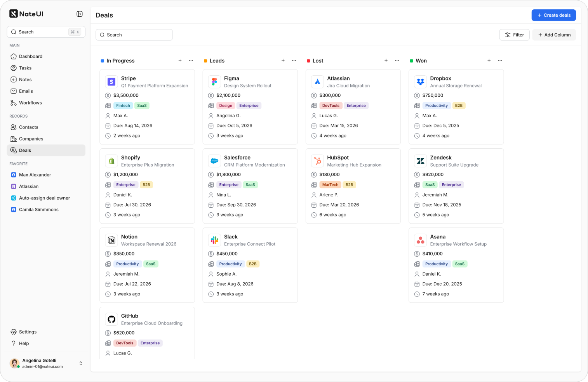Click owner name Arlene P.

point(329,195)
